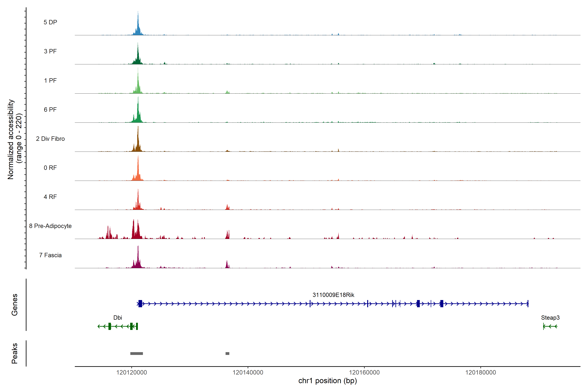This screenshot has height=392, width=588.
Task: Click the 1 PF track label
Action: point(50,81)
